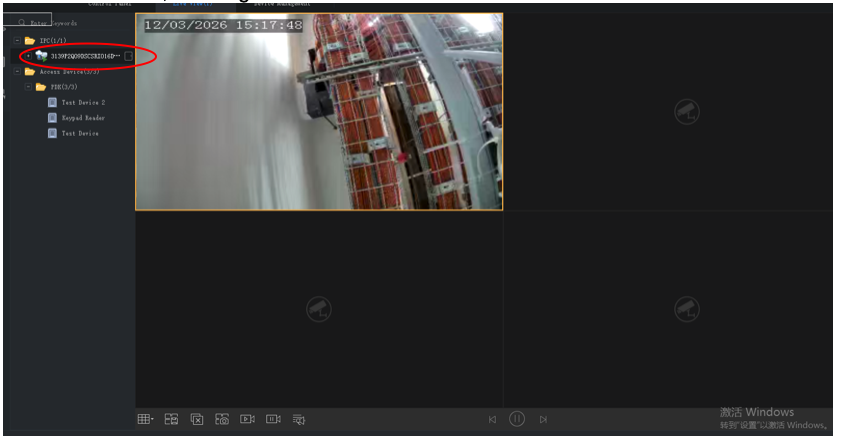Click the PDK folder icon
Image resolution: width=841 pixels, height=444 pixels.
pos(41,87)
